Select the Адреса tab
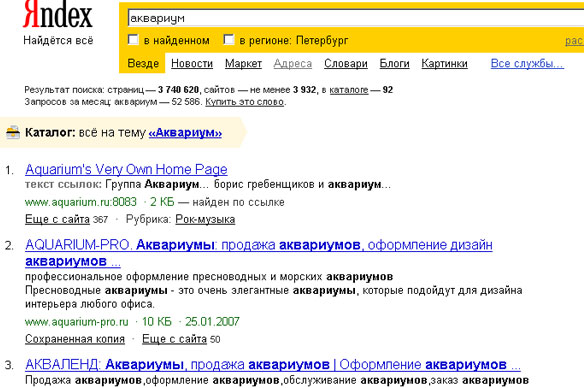This screenshot has height=388, width=584. [293, 64]
